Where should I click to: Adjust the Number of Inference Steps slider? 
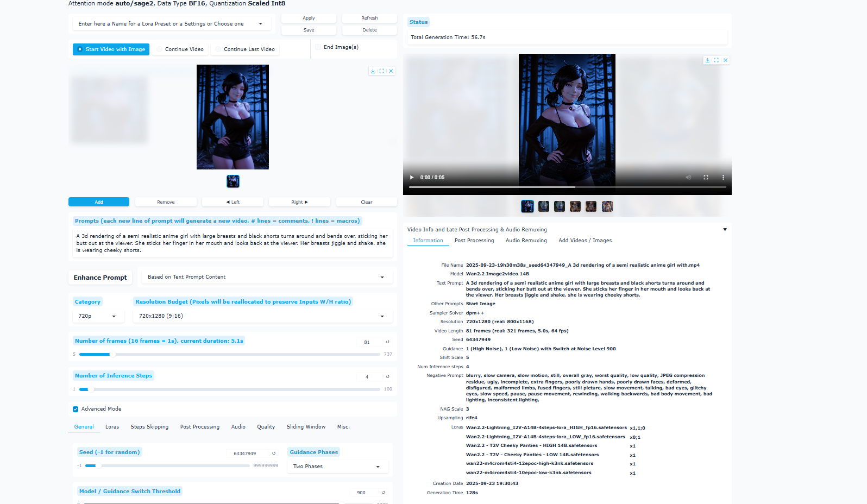[x=230, y=389]
